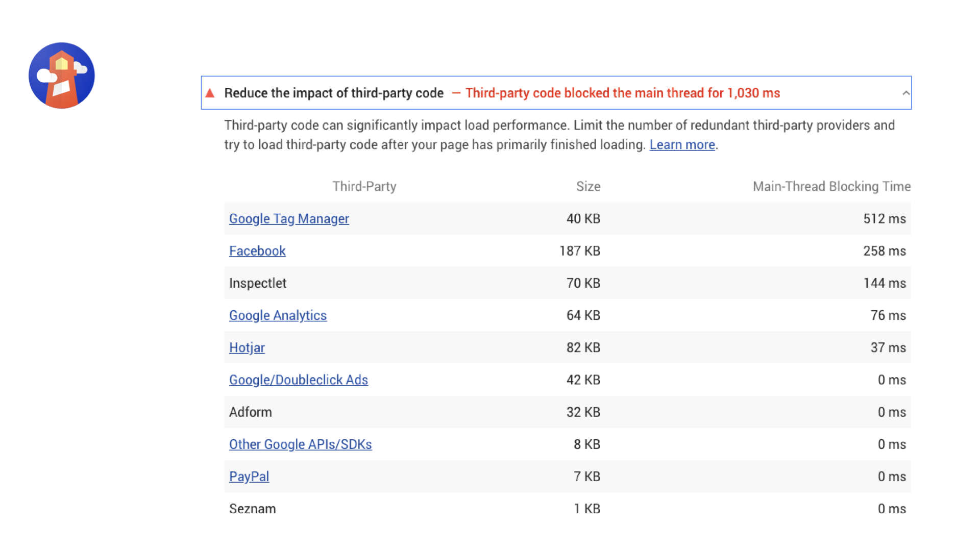Viewport: 980px width, 551px height.
Task: Collapse the third-party code audit chevron
Action: click(x=905, y=93)
